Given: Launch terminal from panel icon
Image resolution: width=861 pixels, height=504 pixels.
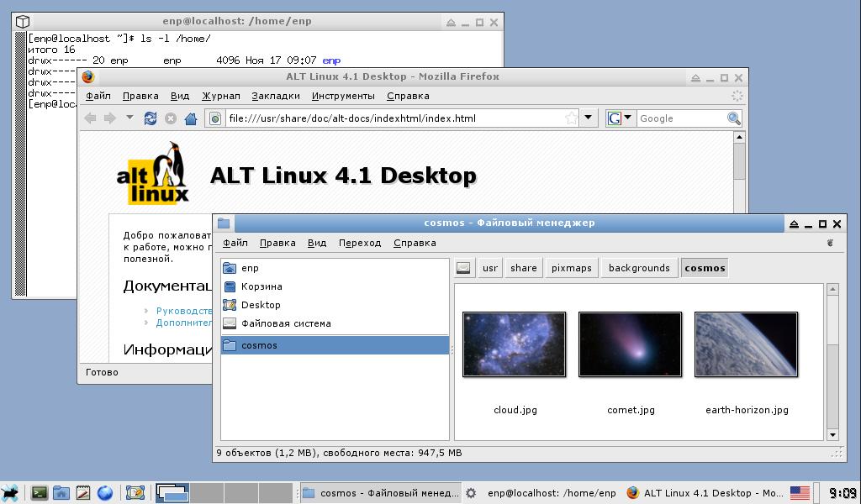Looking at the screenshot, I should click(x=40, y=492).
